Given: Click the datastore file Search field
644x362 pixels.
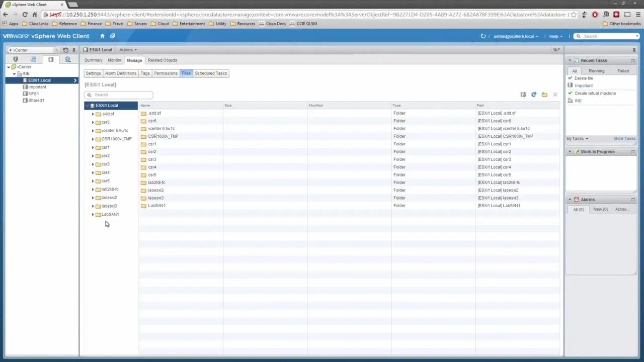Looking at the screenshot, I should click(119, 95).
